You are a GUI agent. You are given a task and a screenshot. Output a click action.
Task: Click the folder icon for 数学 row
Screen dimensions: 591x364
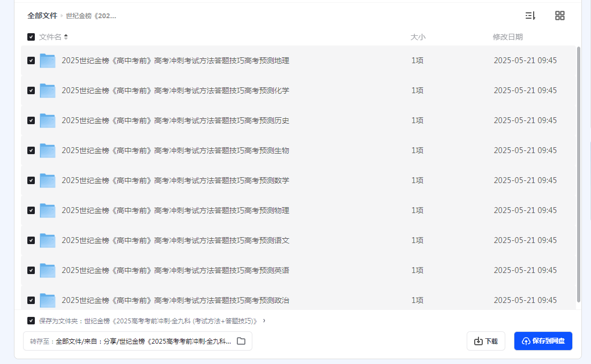48,180
